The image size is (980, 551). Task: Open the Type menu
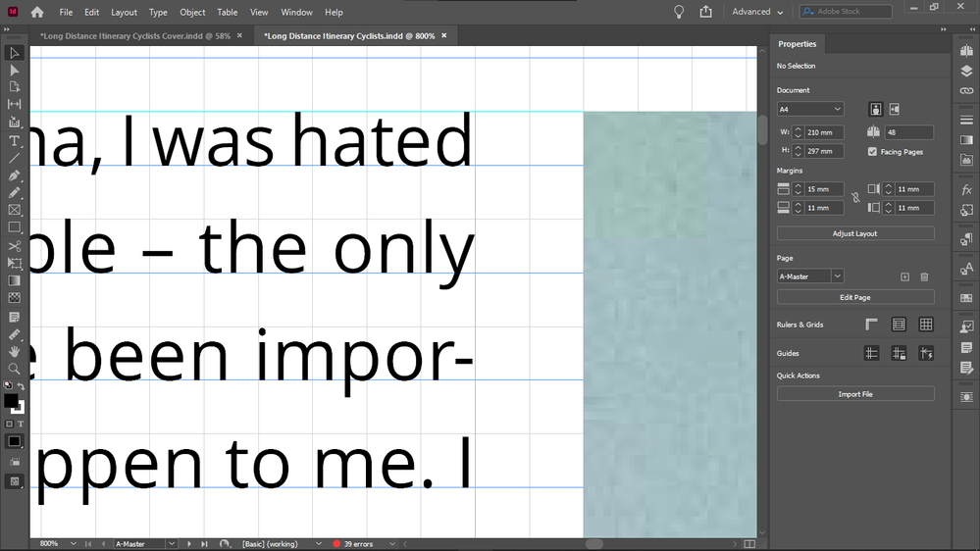pos(158,12)
